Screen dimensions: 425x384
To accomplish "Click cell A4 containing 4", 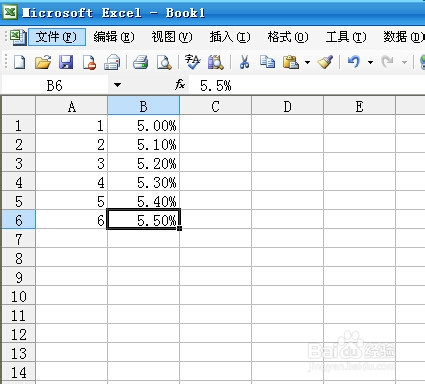I will tap(72, 182).
